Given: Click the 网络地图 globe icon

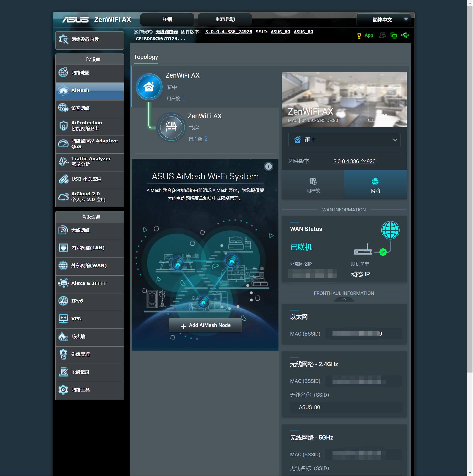Looking at the screenshot, I should 63,73.
